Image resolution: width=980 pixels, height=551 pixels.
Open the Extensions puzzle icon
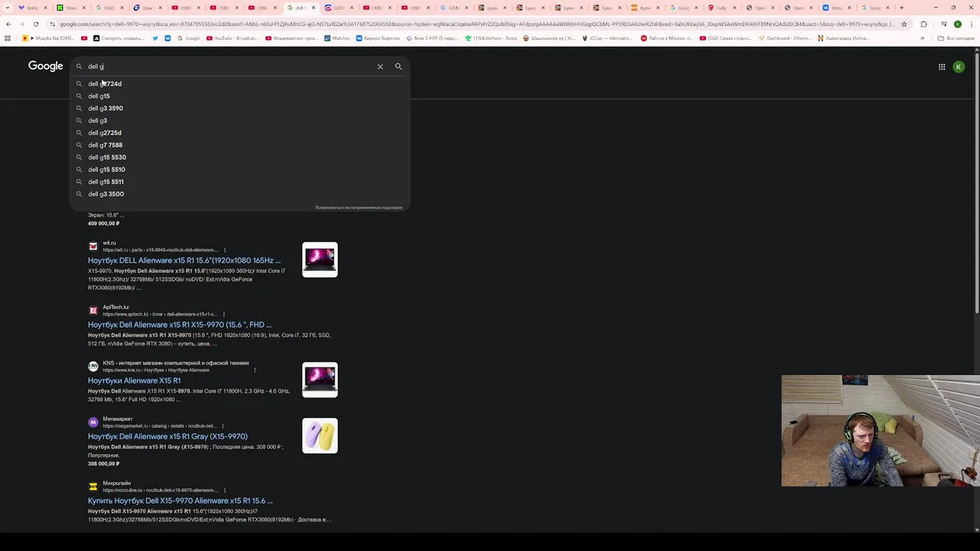click(x=923, y=24)
